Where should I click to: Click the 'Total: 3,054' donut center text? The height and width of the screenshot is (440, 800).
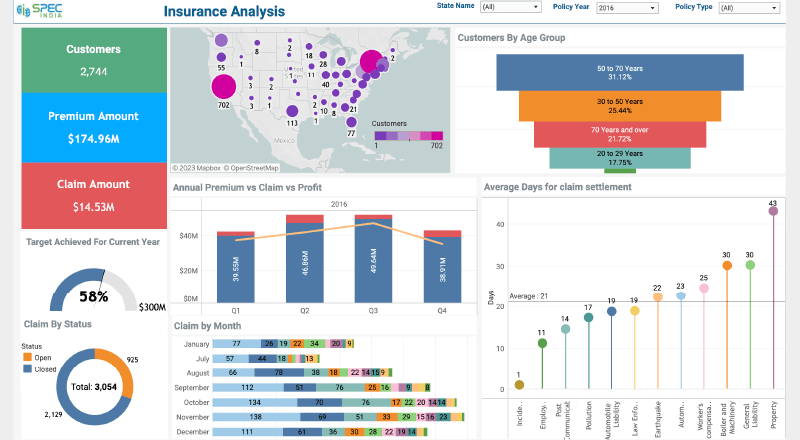(x=94, y=387)
